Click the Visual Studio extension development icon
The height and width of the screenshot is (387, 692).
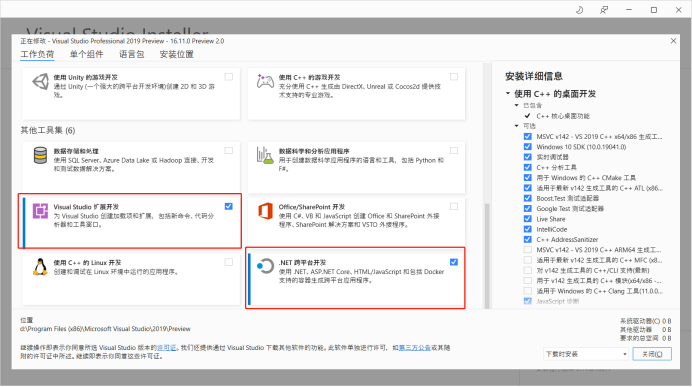pos(41,211)
